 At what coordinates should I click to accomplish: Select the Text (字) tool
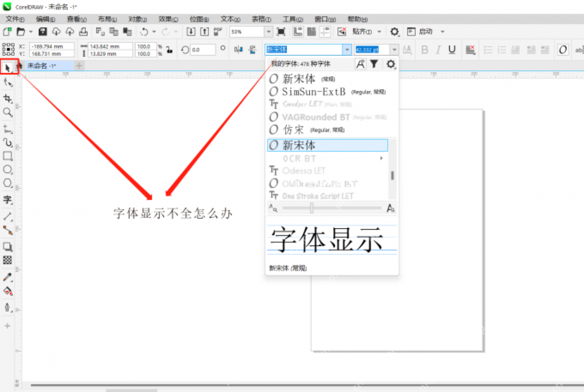pos(8,199)
